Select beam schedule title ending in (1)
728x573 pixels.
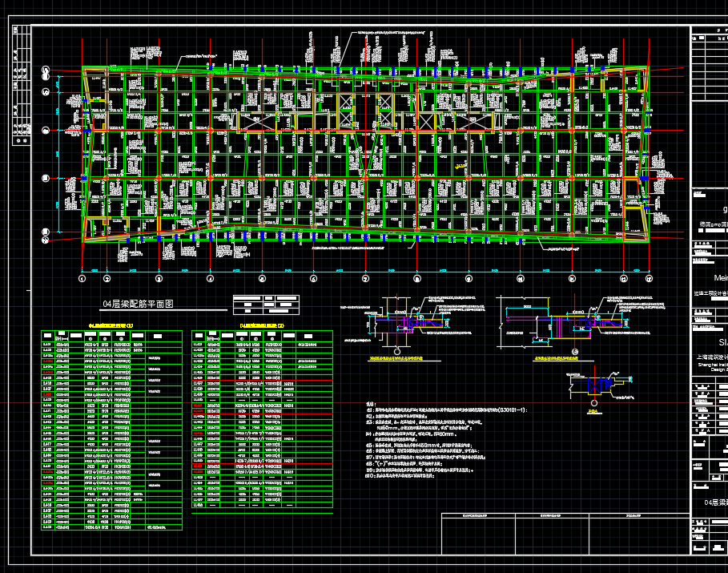[x=111, y=326]
